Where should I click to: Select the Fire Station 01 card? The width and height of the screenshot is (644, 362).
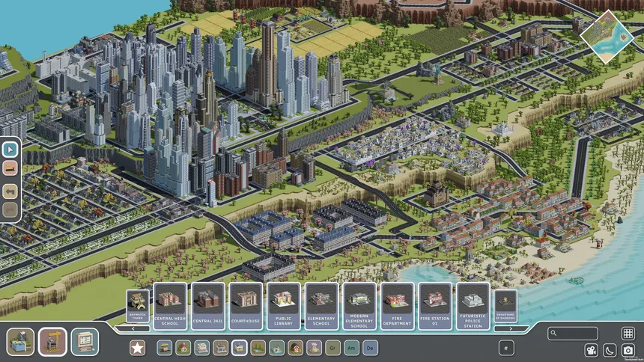tap(435, 306)
